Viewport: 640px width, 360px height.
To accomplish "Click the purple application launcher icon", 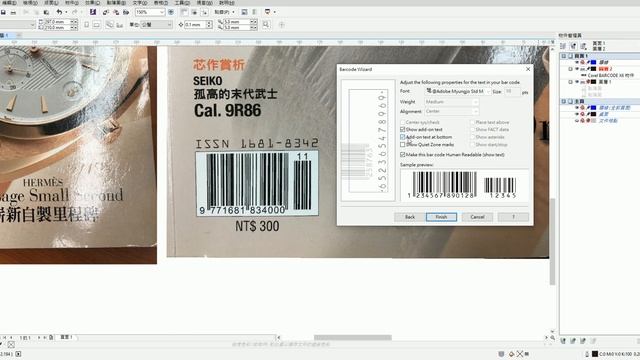I will pos(93,12).
